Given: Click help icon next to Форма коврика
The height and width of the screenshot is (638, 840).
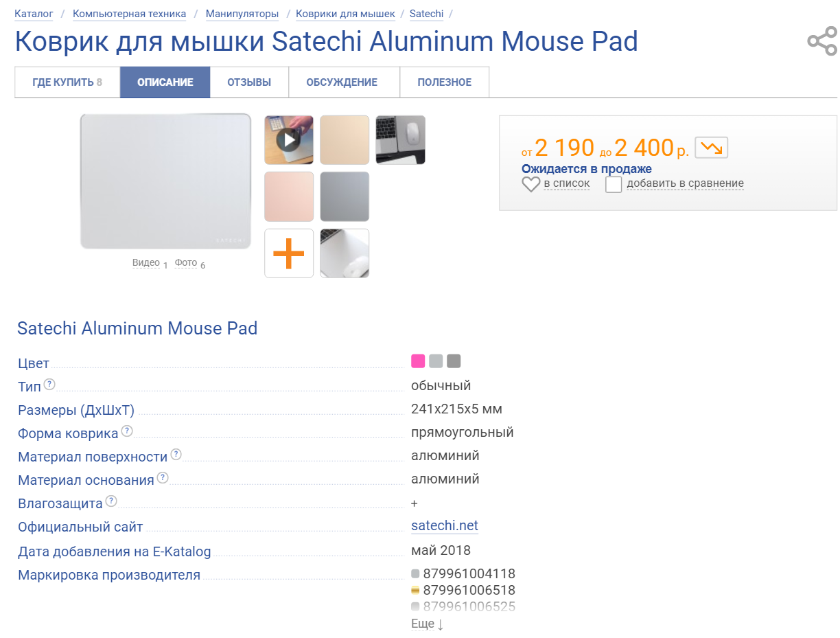Looking at the screenshot, I should pos(127,431).
